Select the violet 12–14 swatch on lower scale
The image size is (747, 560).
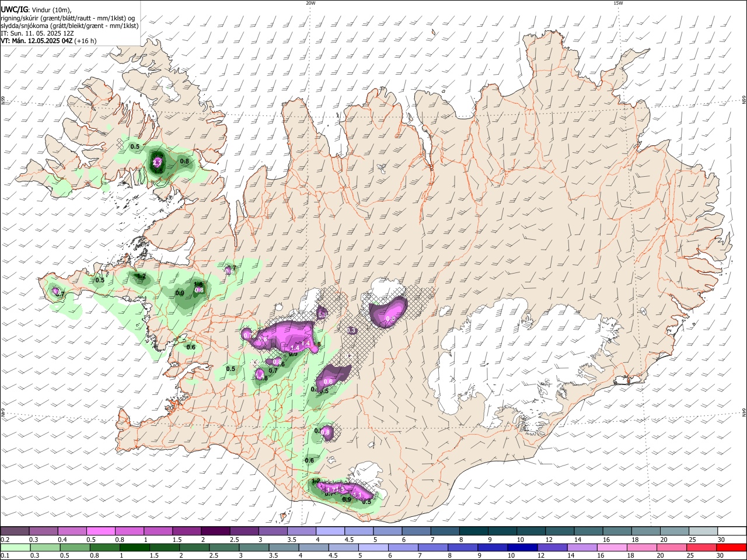point(553,547)
